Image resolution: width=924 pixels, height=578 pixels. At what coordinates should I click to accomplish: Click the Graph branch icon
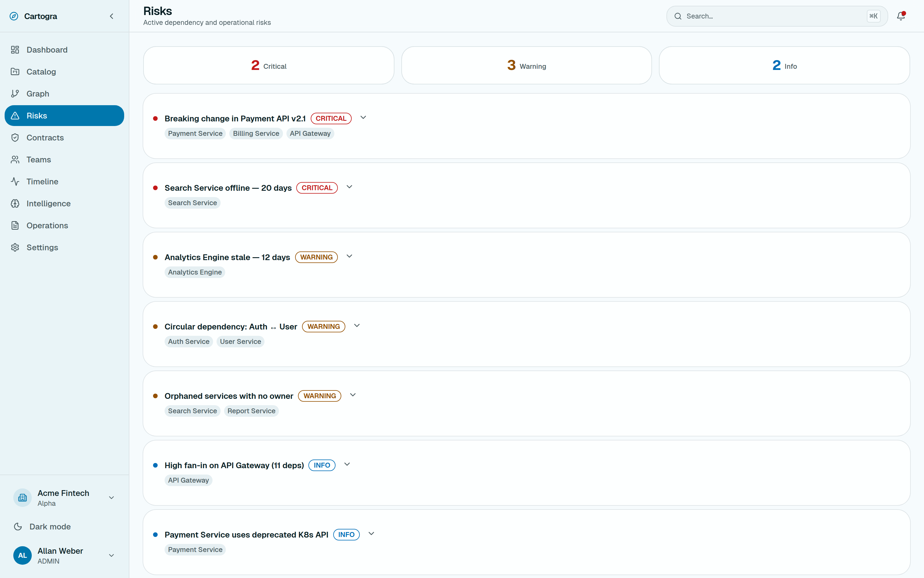[x=15, y=94]
